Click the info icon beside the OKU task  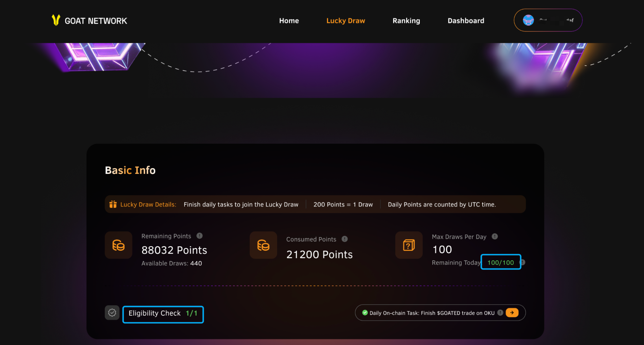point(500,312)
